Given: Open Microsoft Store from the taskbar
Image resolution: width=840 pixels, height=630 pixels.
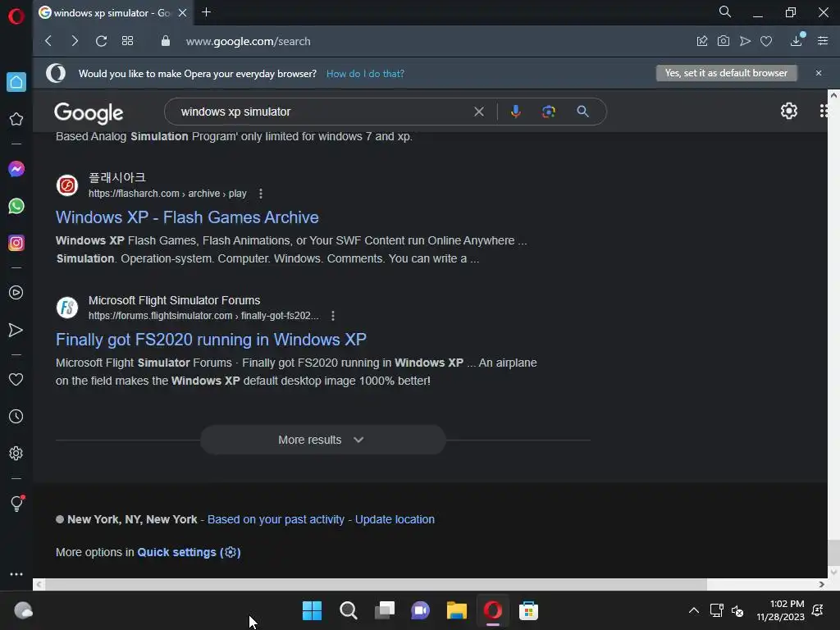Looking at the screenshot, I should (x=528, y=610).
